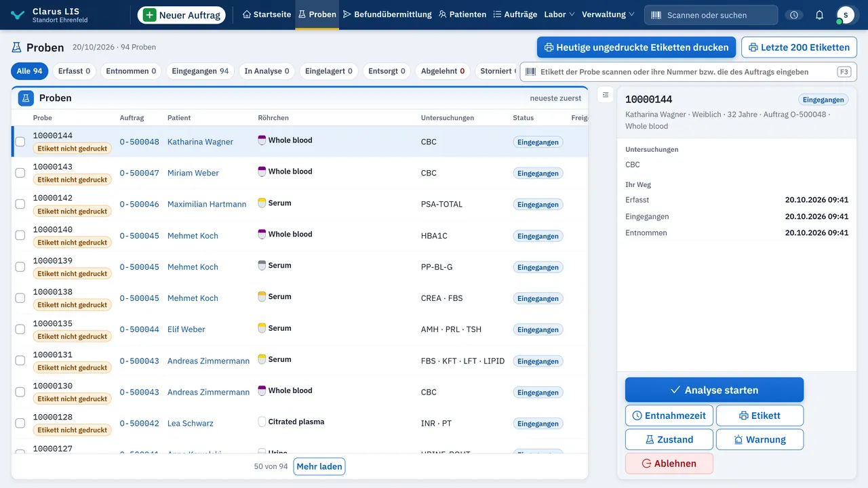Open Befundübermittlung in the navigation bar
This screenshot has width=868, height=488.
pos(387,14)
